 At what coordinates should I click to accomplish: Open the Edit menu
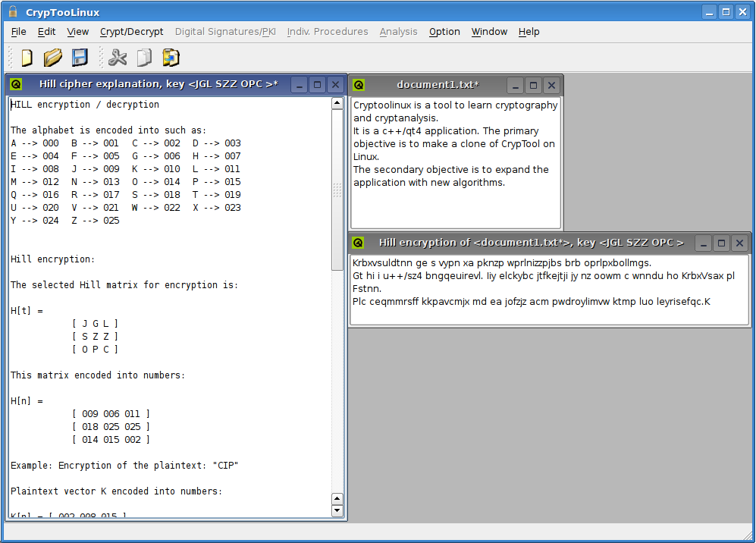click(47, 32)
